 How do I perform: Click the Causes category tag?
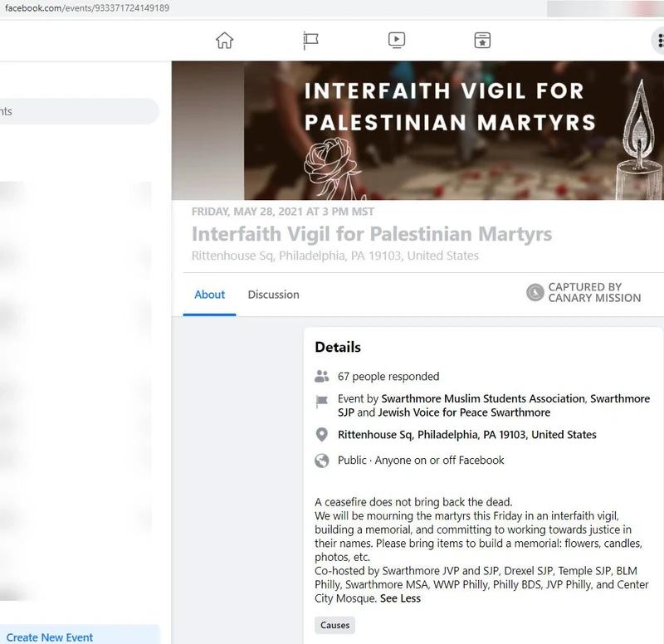point(334,625)
